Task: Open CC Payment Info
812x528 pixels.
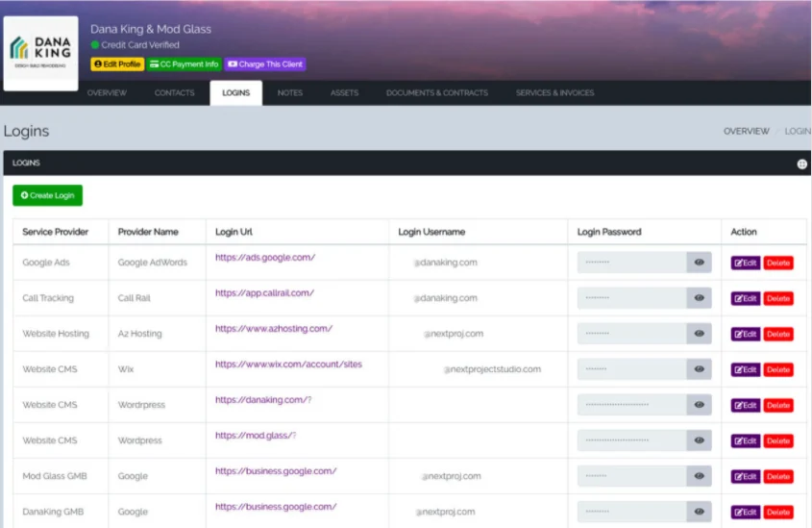Action: tap(185, 64)
